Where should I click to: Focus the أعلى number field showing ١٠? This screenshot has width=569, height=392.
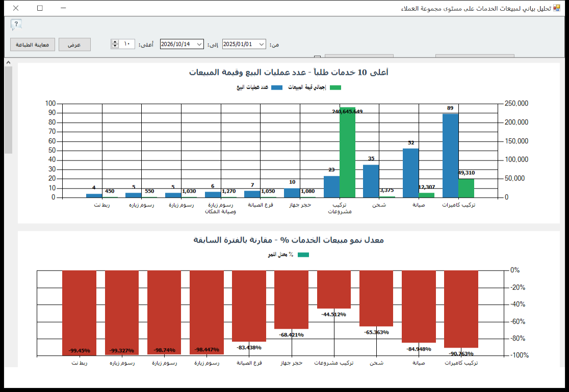coord(127,44)
